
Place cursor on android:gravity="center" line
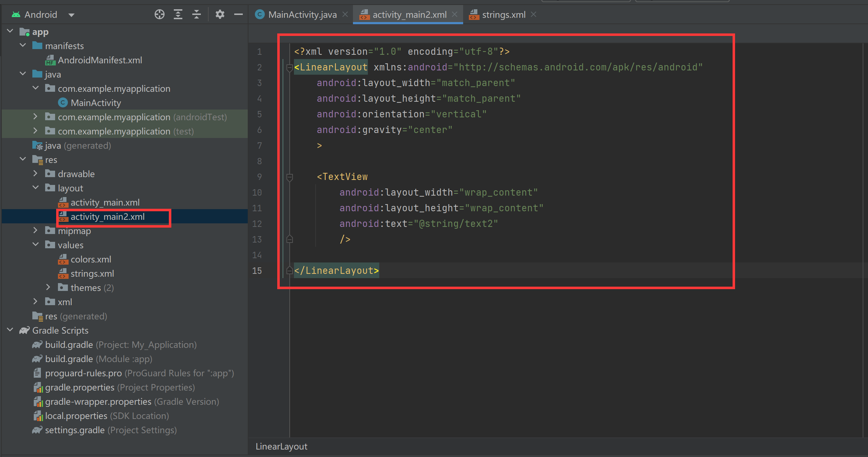385,130
